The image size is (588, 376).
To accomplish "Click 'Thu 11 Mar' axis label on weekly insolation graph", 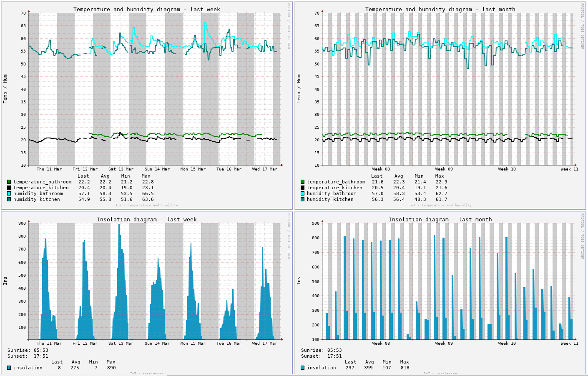I will tap(49, 343).
